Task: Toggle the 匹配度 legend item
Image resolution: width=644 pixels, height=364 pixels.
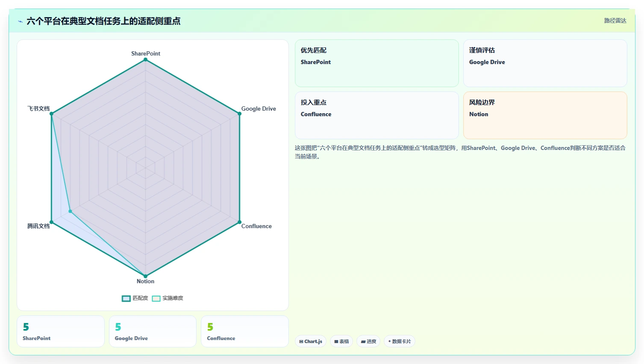Action: [x=135, y=298]
